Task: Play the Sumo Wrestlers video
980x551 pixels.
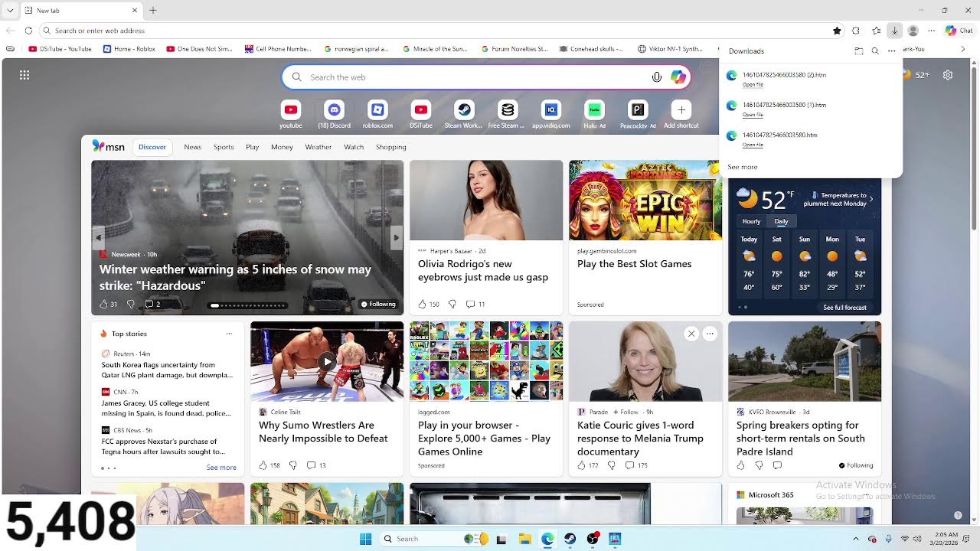Action: pos(327,361)
